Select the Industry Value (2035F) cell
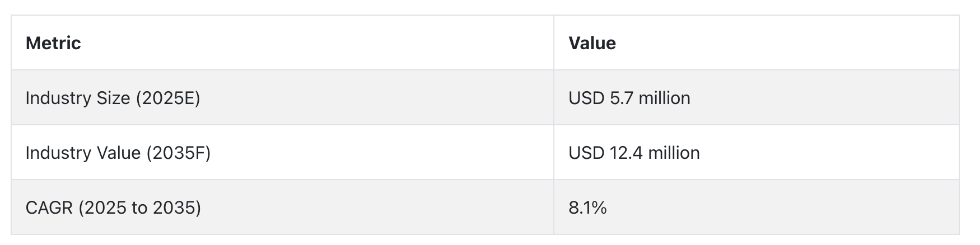 [x=282, y=153]
